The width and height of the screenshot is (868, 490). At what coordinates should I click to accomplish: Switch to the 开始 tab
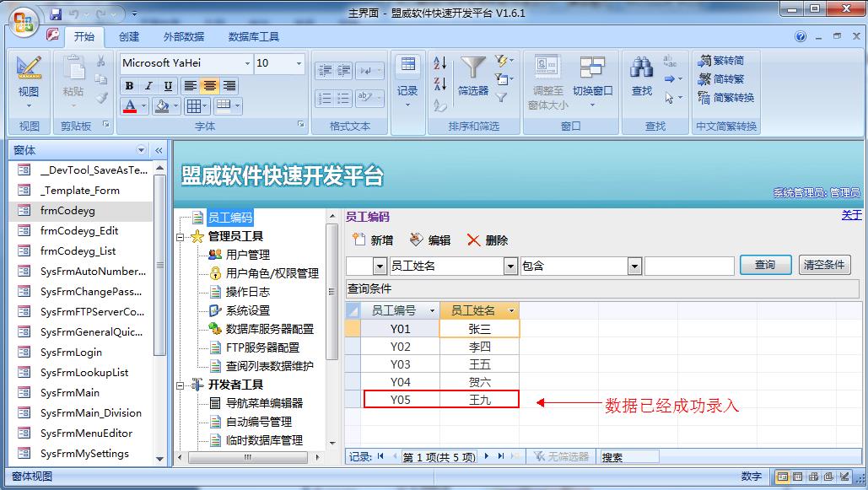coord(84,36)
